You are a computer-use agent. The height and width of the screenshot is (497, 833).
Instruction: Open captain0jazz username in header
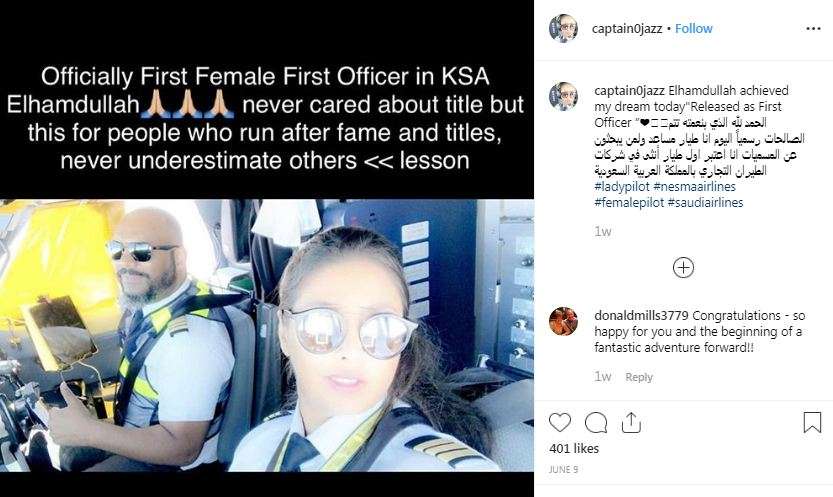tap(627, 29)
